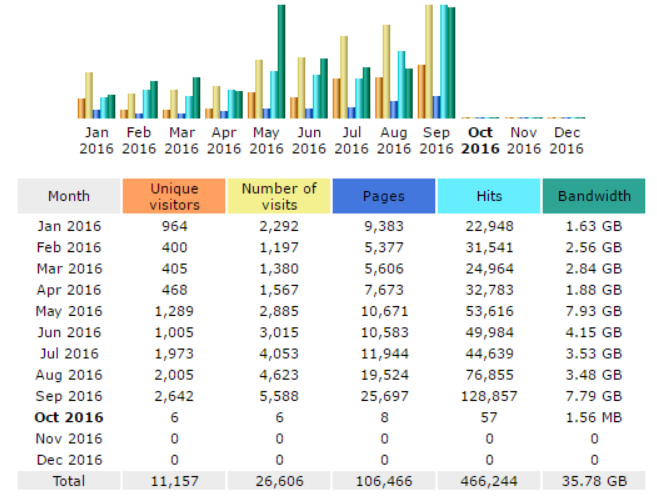Click total visits 26,606

coord(279,481)
